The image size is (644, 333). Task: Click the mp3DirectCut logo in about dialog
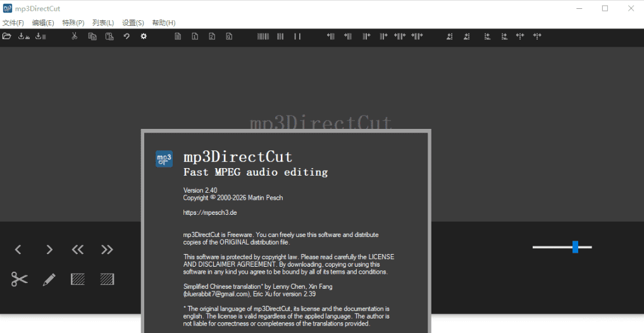[164, 159]
